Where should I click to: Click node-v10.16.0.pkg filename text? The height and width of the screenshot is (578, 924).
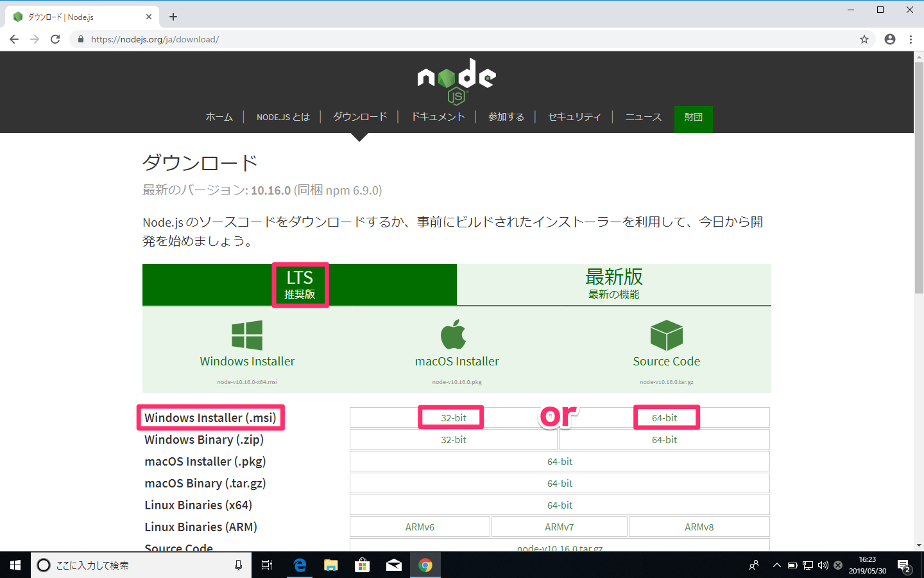(457, 382)
